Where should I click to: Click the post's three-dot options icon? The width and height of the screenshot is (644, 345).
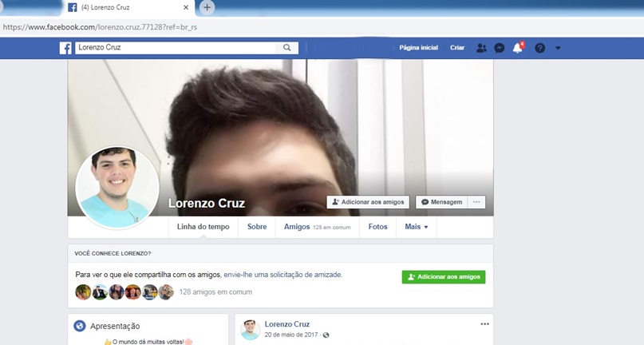click(484, 323)
